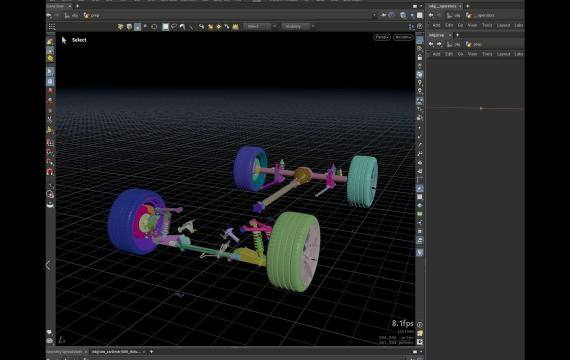The image size is (570, 360).
Task: Open Add menu in lower network pane
Action: click(x=436, y=54)
